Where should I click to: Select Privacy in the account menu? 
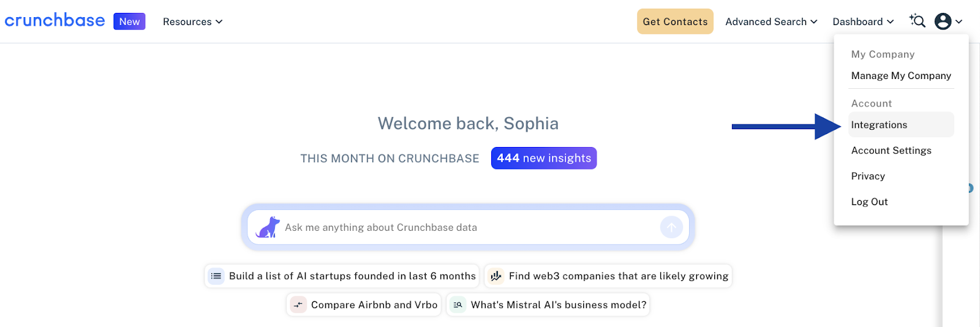868,176
